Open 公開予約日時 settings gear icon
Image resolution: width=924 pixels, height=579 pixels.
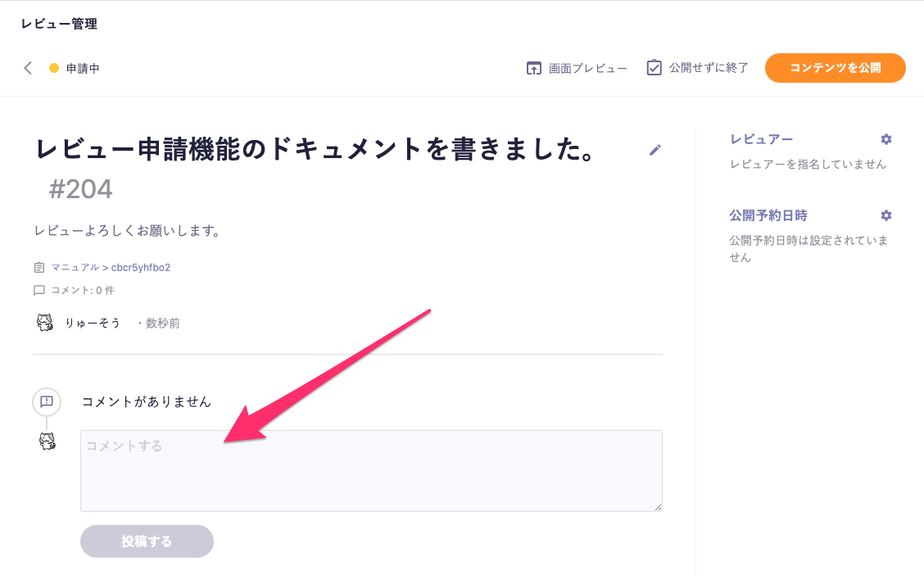pyautogui.click(x=885, y=215)
